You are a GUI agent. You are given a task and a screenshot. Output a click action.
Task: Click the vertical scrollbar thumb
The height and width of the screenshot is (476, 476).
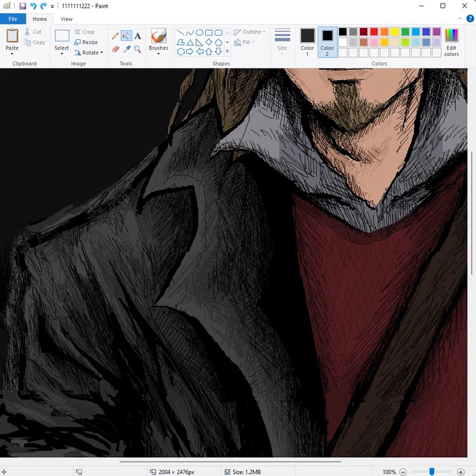click(471, 213)
